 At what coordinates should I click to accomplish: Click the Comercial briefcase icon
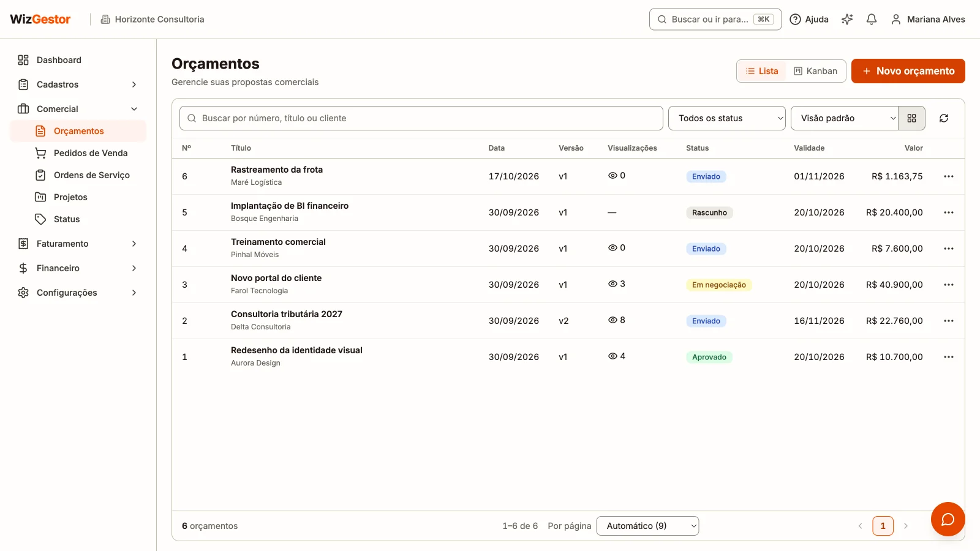[x=23, y=109]
